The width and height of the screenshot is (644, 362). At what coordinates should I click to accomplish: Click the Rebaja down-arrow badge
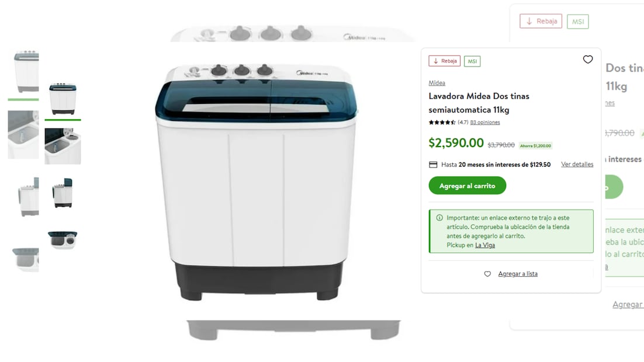coord(444,61)
